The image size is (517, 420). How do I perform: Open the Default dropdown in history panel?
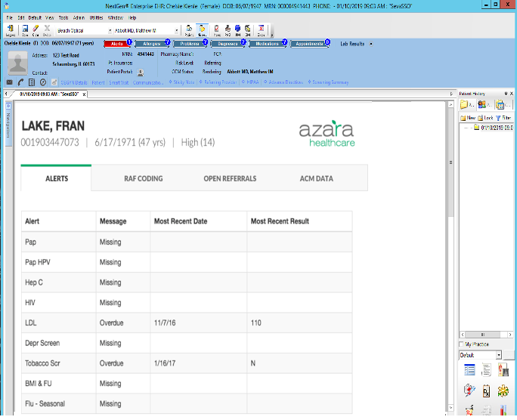pyautogui.click(x=499, y=355)
